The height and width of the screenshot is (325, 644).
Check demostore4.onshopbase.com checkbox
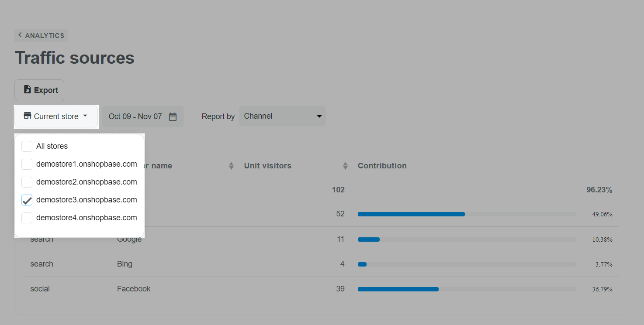click(27, 218)
